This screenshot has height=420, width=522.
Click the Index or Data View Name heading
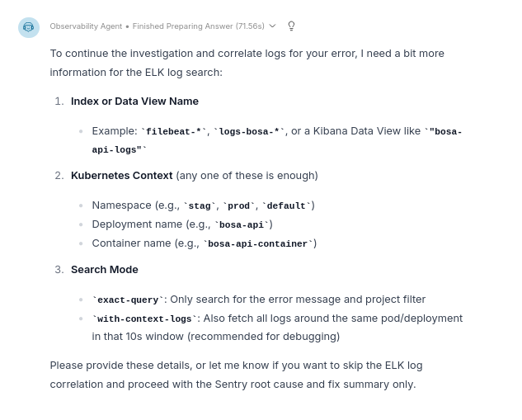(134, 101)
